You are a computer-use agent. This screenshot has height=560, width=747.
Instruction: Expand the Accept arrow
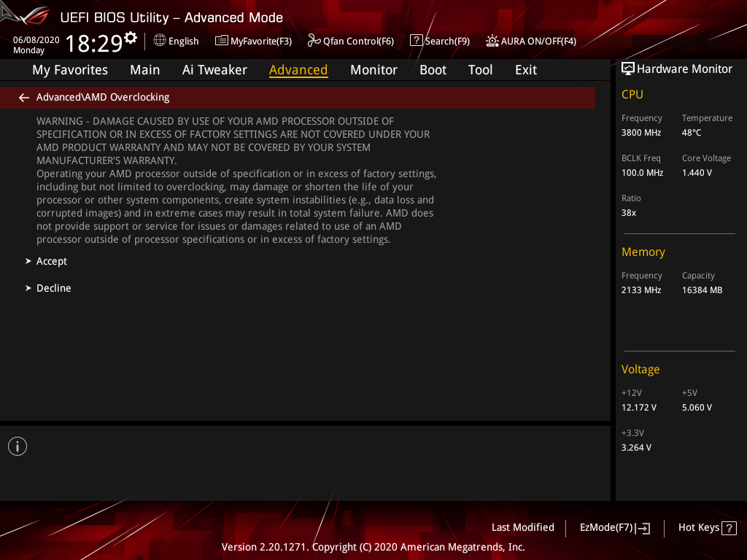coord(28,261)
